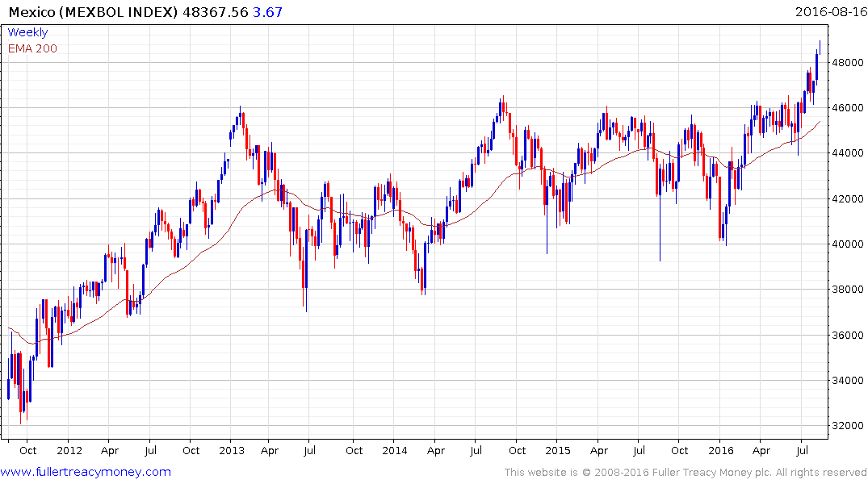Click the 32000 price axis label
The height and width of the screenshot is (484, 868).
coord(848,426)
